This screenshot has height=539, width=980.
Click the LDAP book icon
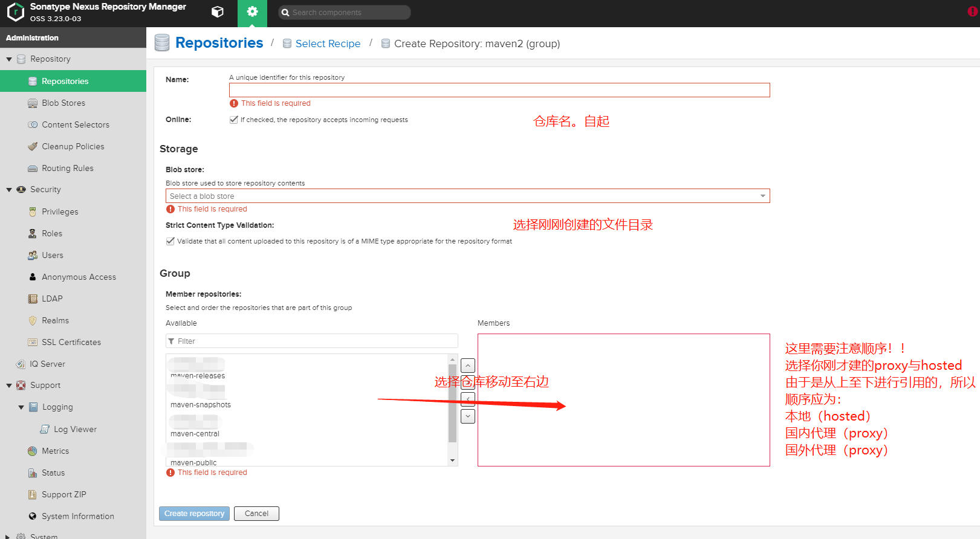click(x=33, y=299)
